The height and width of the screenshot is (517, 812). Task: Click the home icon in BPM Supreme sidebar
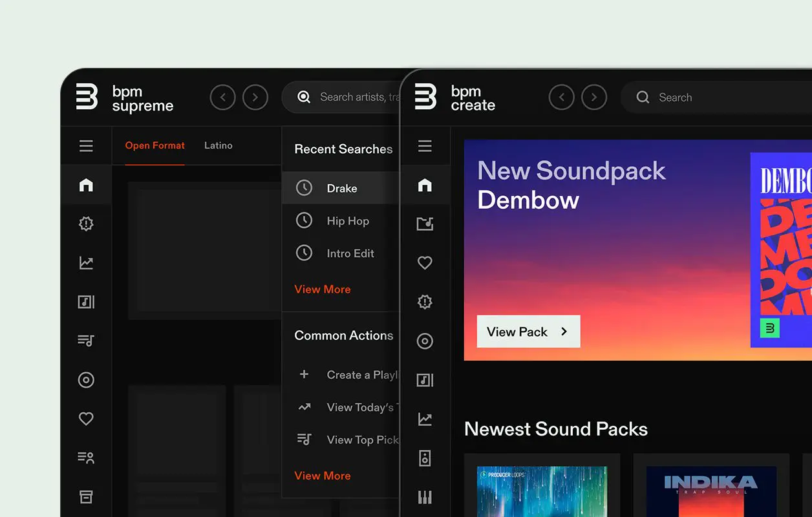tap(86, 185)
